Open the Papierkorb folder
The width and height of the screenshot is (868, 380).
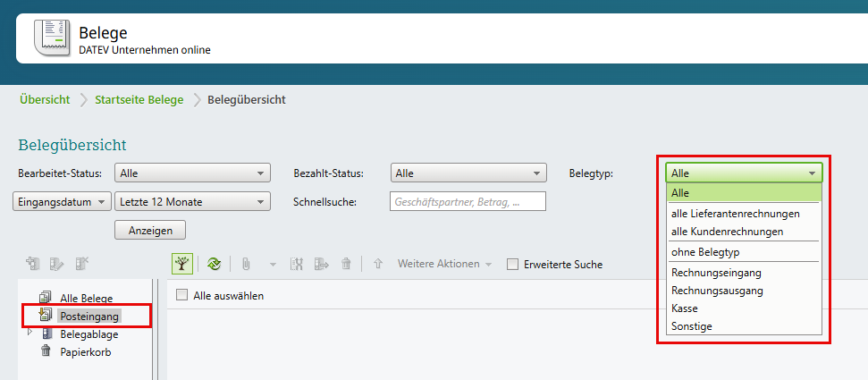[x=85, y=351]
